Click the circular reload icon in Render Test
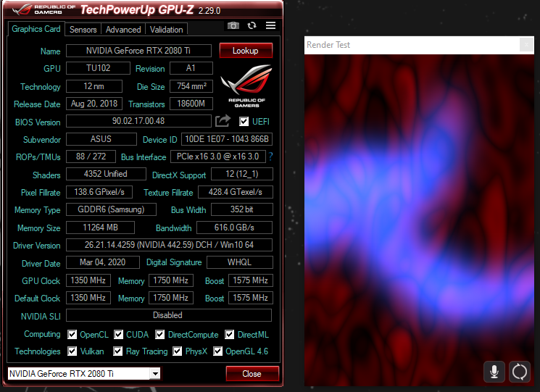Viewport: 540px width, 392px height. coord(519,372)
